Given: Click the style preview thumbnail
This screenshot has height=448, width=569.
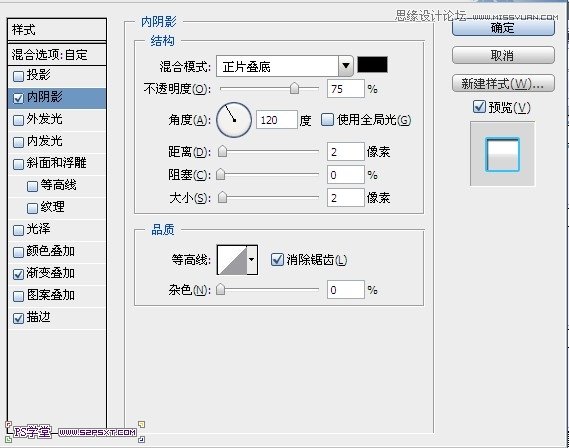Looking at the screenshot, I should coord(502,154).
